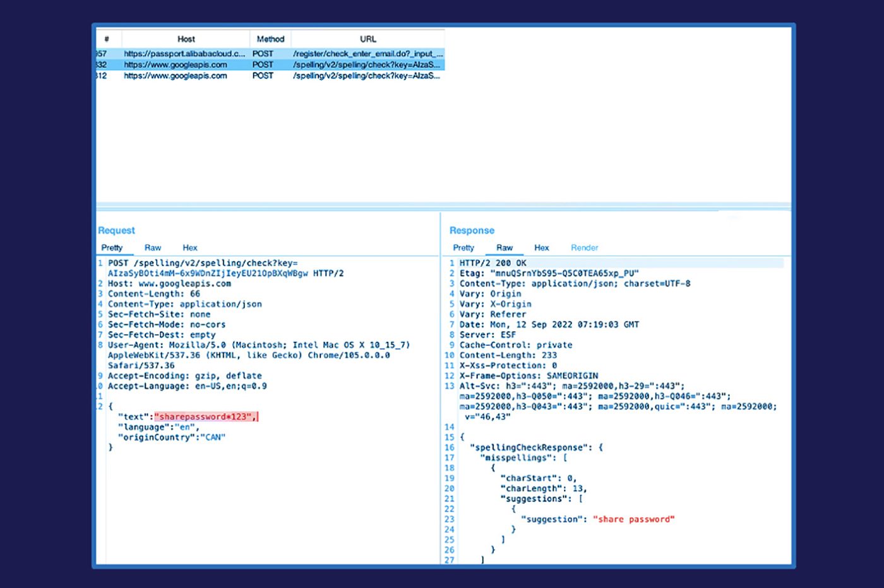This screenshot has height=588, width=884.
Task: Open the Request Raw tab
Action: [153, 248]
